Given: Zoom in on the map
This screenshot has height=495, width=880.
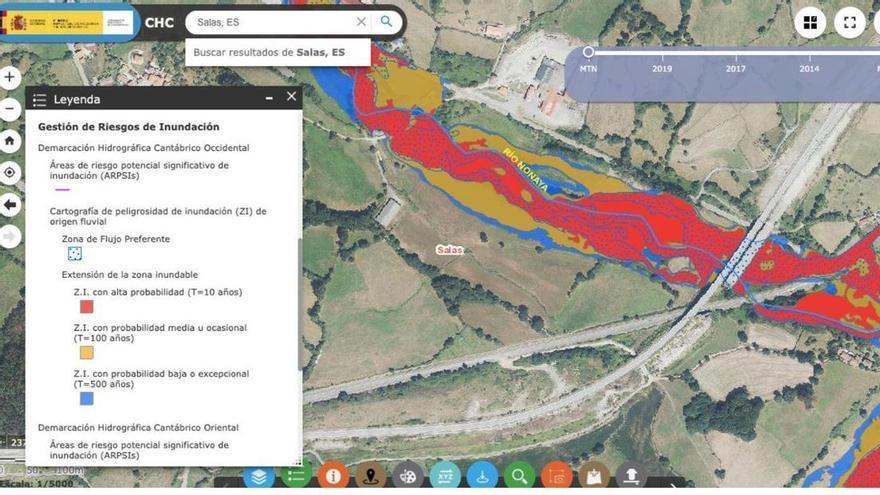Looking at the screenshot, I should pyautogui.click(x=10, y=77).
